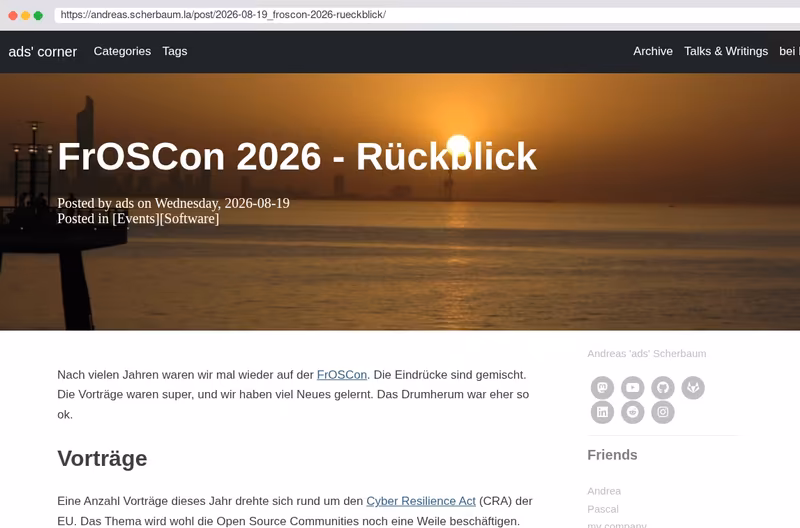This screenshot has width=800, height=528.
Task: Open the LinkedIn profile icon
Action: pyautogui.click(x=602, y=412)
